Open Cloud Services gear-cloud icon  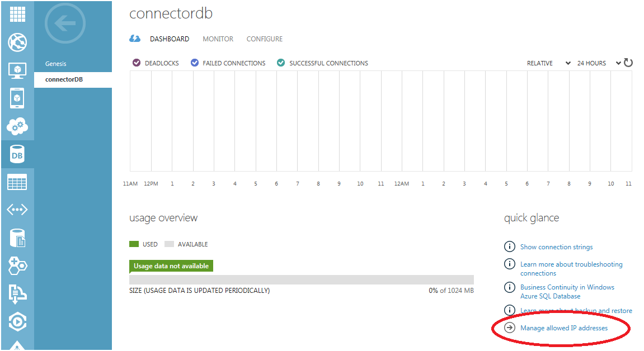click(17, 126)
